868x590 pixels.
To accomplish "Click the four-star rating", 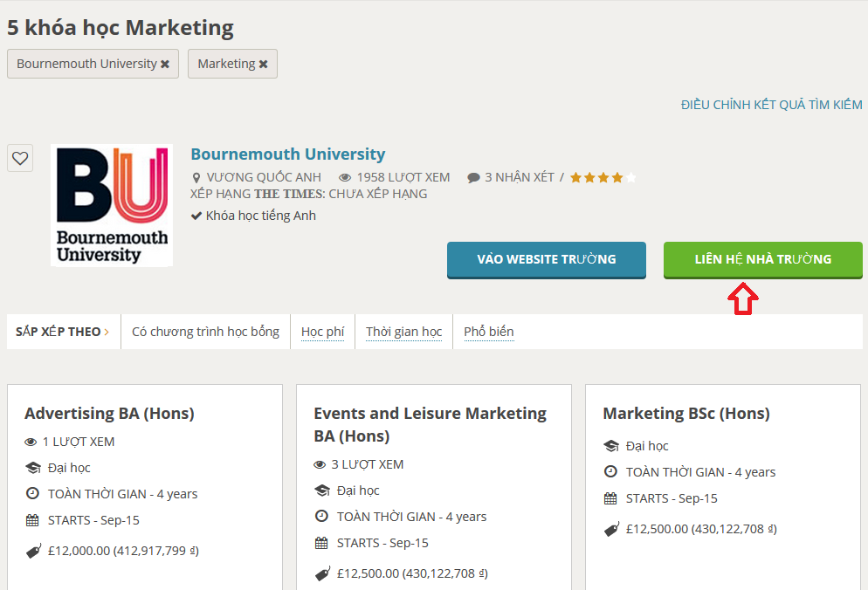I will tap(603, 178).
